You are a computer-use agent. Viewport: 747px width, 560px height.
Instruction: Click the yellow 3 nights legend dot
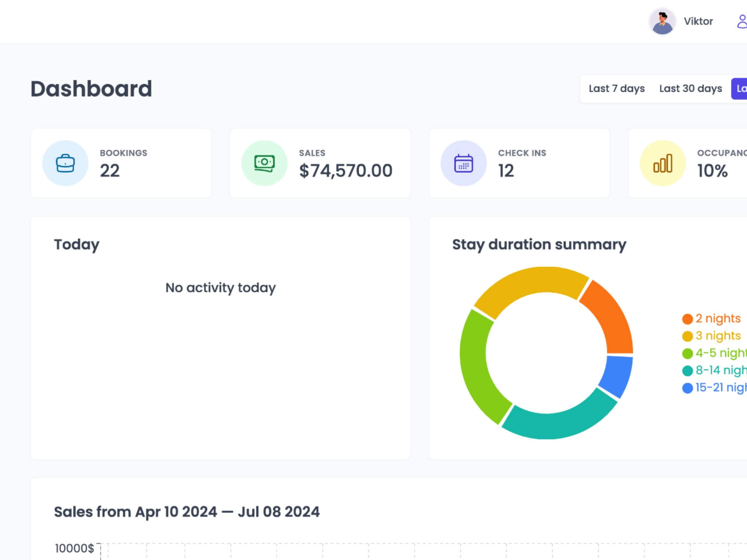tap(687, 336)
